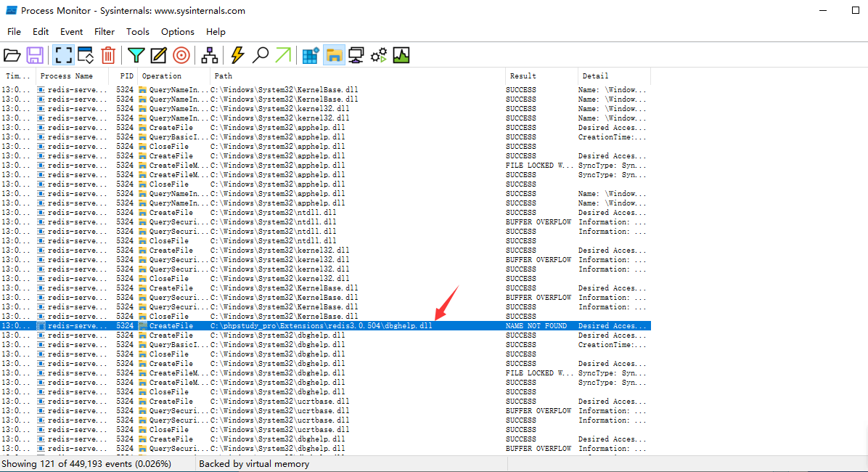Click the Detail column header
The image size is (868, 472).
[x=614, y=76]
